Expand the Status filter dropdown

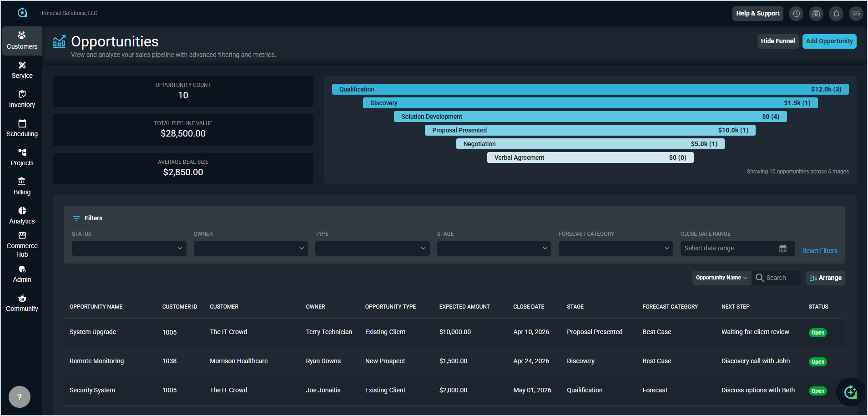point(129,249)
